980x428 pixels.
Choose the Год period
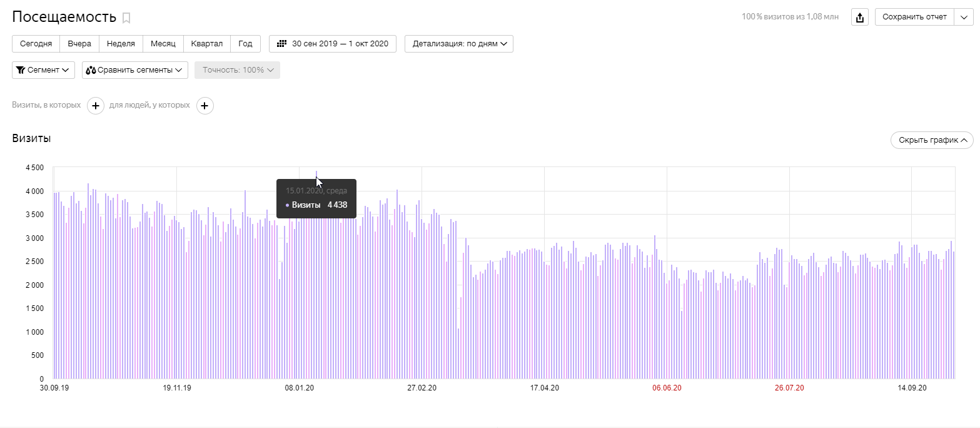245,44
